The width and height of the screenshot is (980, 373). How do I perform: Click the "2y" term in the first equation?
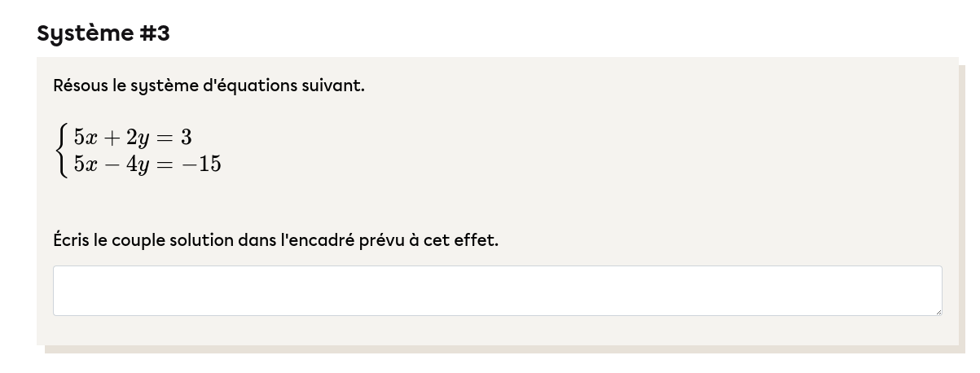(x=138, y=137)
